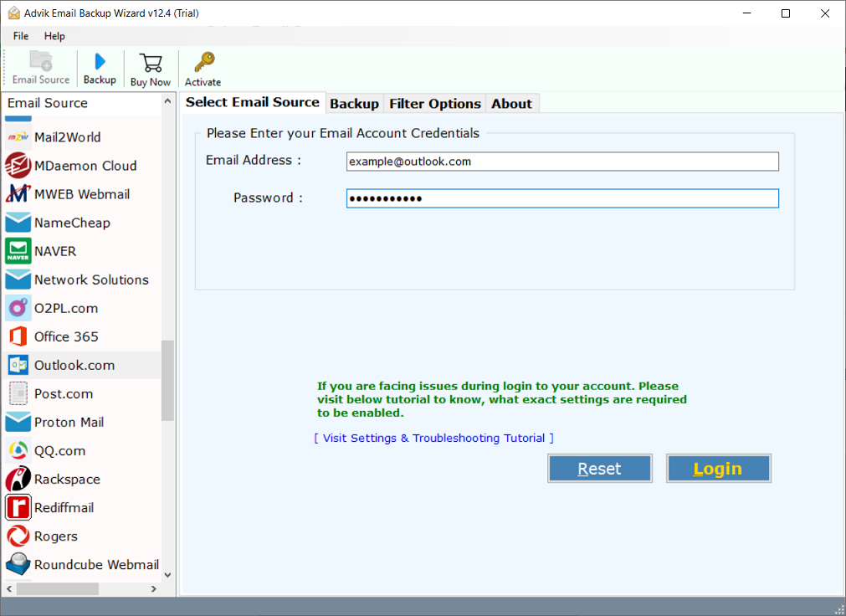Pick the NameCheap envelope icon
The image size is (846, 616).
coord(18,223)
